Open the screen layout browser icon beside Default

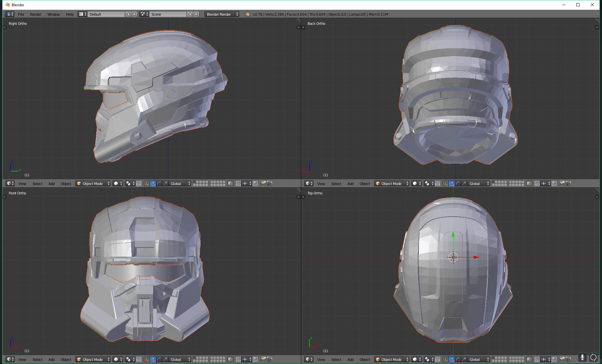pyautogui.click(x=82, y=14)
